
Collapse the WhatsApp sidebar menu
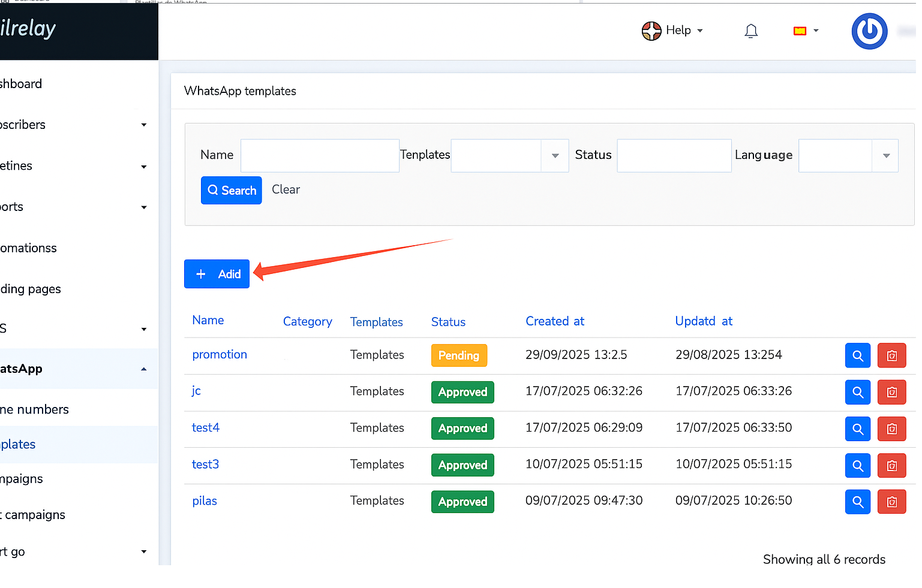click(78, 369)
